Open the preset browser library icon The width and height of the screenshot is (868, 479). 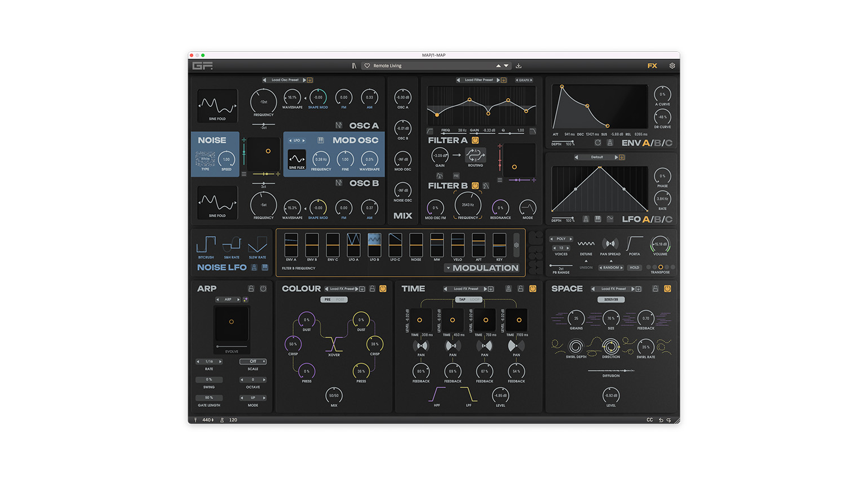[354, 66]
